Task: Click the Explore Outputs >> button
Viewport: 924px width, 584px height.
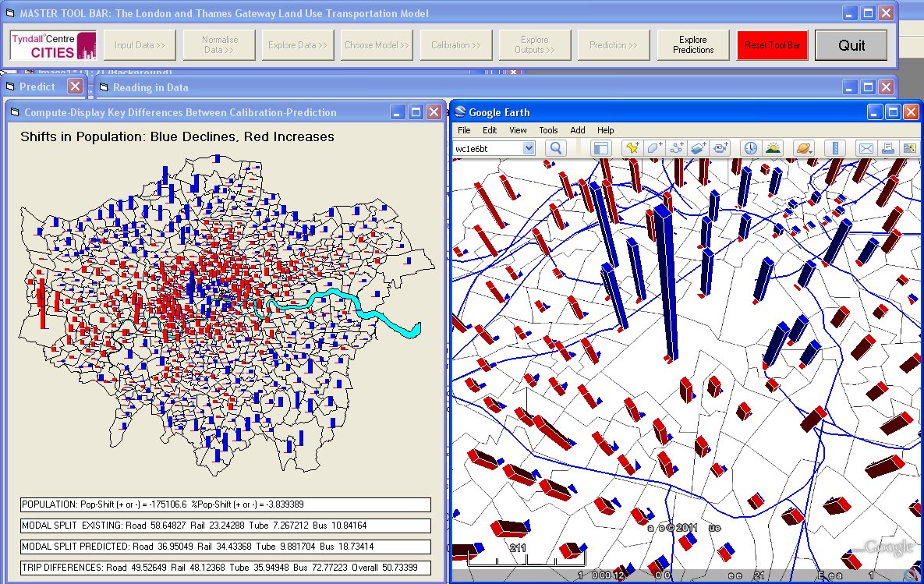Action: (534, 45)
